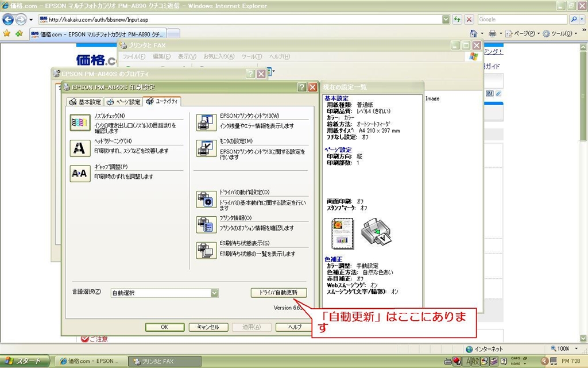
Task: Click the IE address bar URL field
Action: click(x=240, y=20)
